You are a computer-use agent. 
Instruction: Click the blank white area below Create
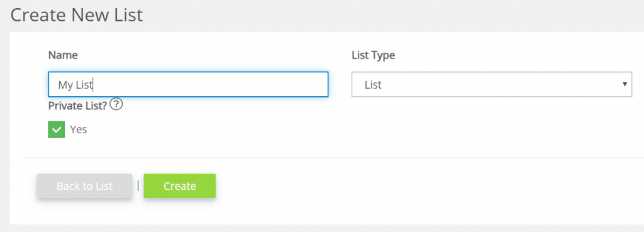pyautogui.click(x=179, y=213)
